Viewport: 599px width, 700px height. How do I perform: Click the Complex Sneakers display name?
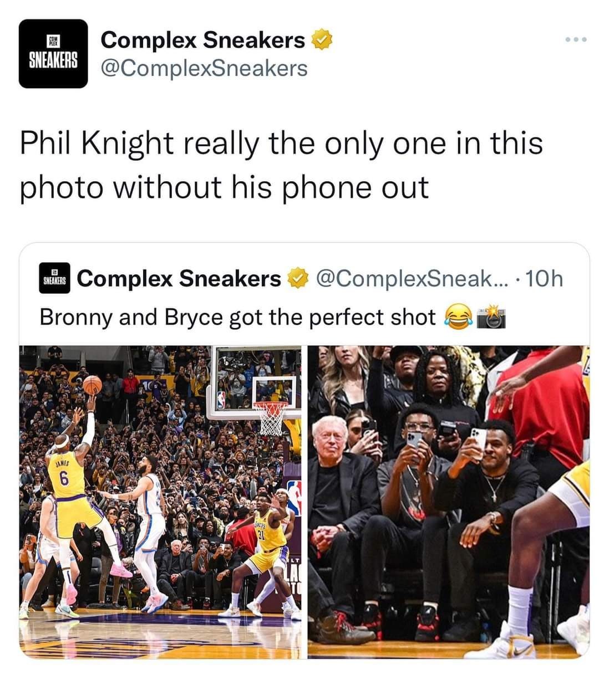pyautogui.click(x=203, y=39)
